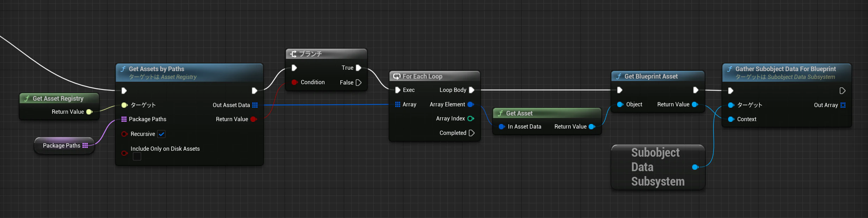Click Get Assets by Paths exec output pin
This screenshot has width=868, height=218.
point(254,91)
